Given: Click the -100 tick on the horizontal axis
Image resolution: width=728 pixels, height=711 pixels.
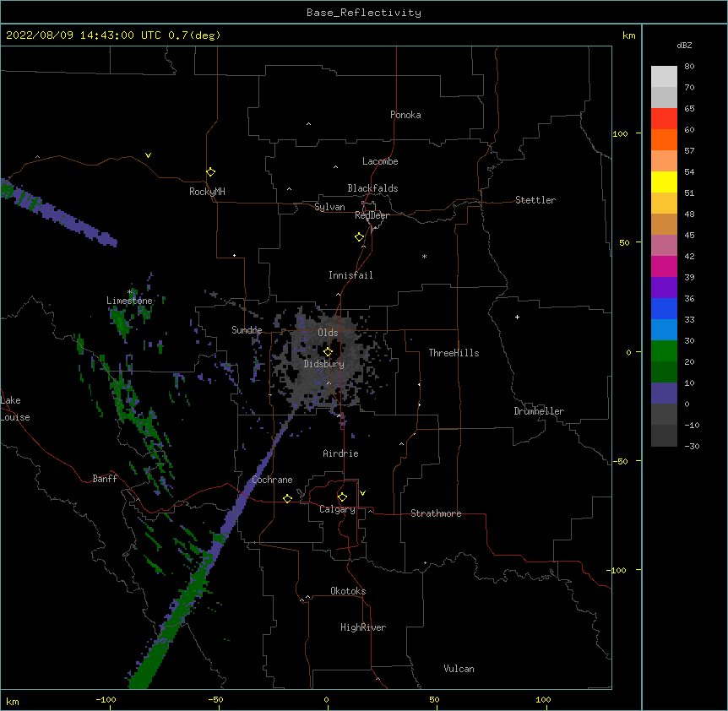Looking at the screenshot, I should 106,699.
